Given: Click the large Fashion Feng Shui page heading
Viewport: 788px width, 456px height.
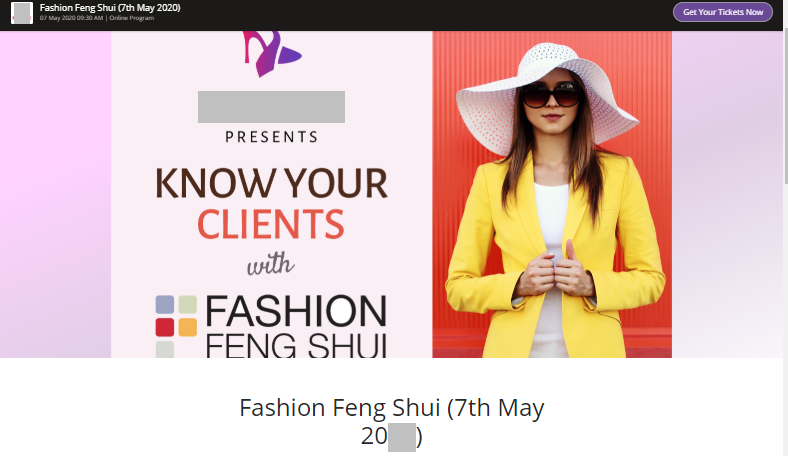Looking at the screenshot, I should coord(392,421).
